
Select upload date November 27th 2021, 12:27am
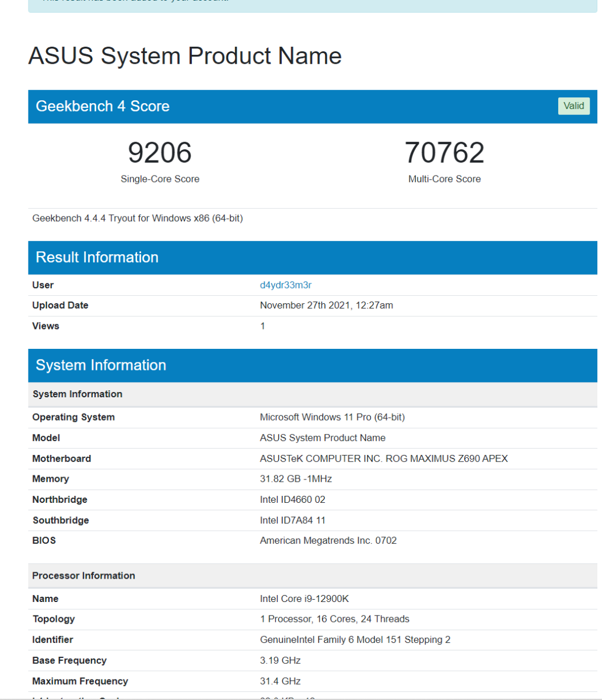(x=327, y=306)
